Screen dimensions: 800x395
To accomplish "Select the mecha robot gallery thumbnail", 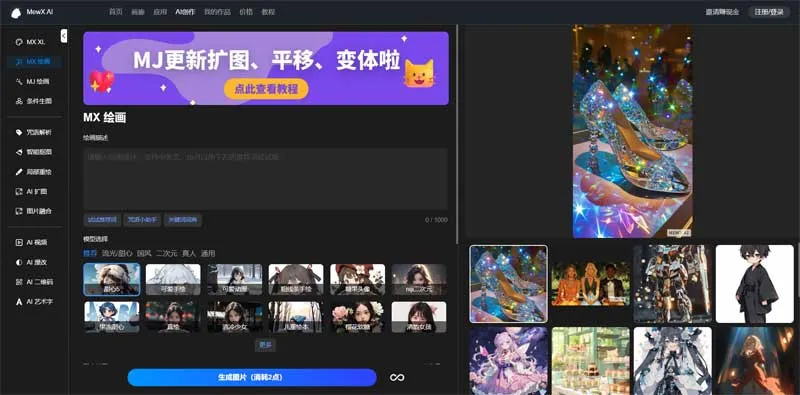I will tap(673, 284).
